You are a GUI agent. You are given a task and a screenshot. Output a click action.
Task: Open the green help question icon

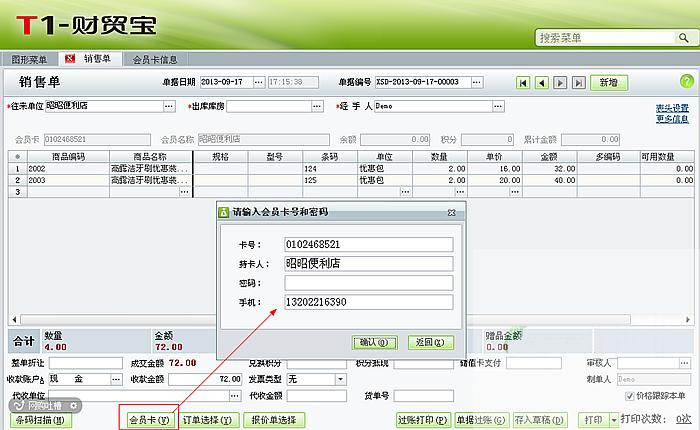pos(687,81)
